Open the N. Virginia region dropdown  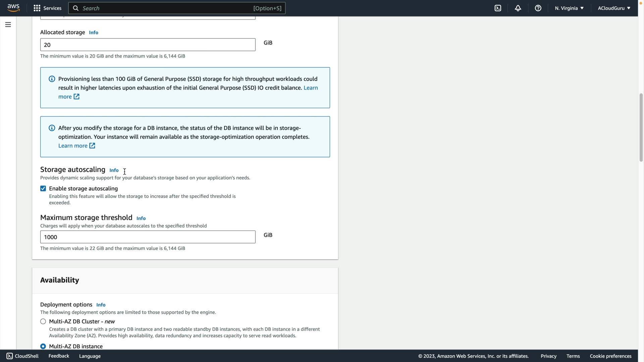pos(569,8)
